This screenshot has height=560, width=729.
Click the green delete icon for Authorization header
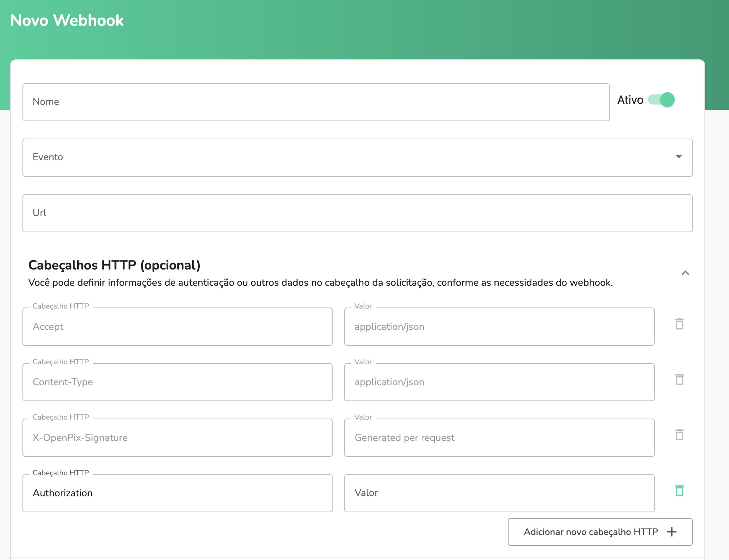pos(679,490)
